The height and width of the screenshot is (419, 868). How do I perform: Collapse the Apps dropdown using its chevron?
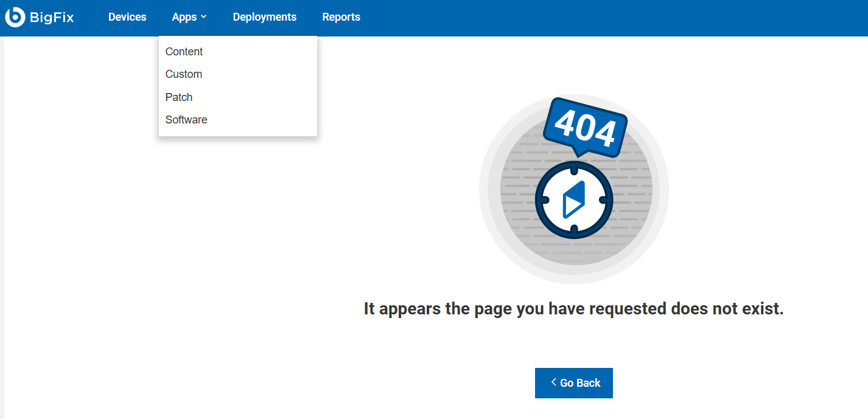coord(204,17)
